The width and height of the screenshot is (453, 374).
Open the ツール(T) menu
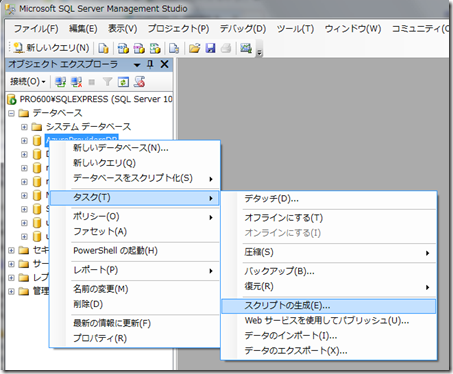coord(295,29)
